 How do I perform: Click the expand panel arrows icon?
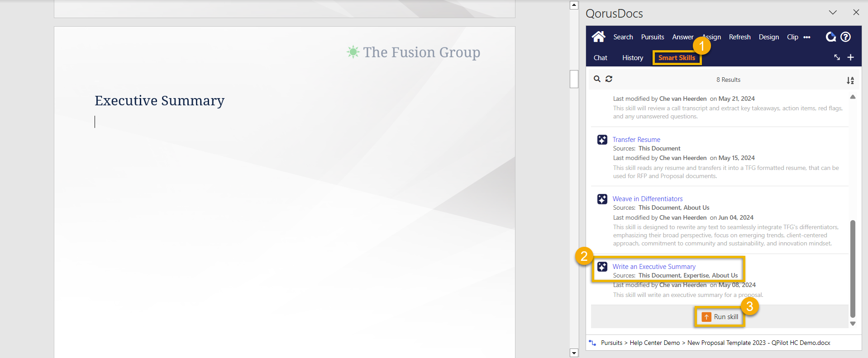[837, 57]
